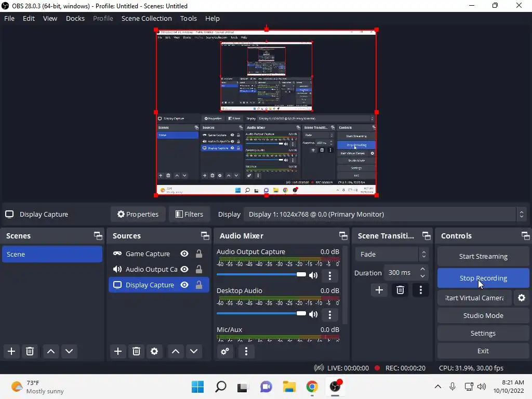Mute Desktop Audio speaker icon
The height and width of the screenshot is (399, 532).
[x=313, y=314]
